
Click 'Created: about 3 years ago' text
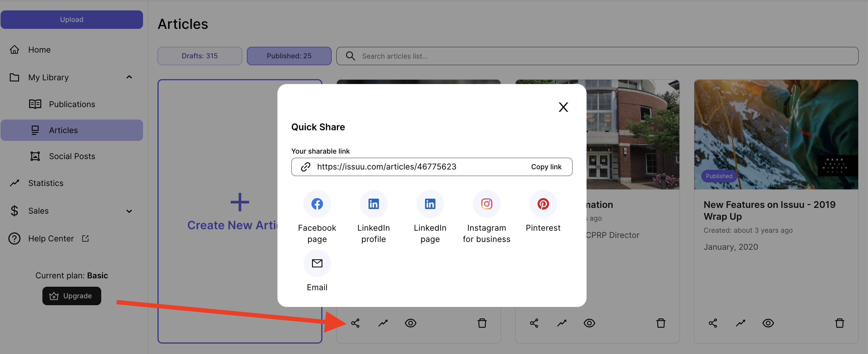(748, 230)
